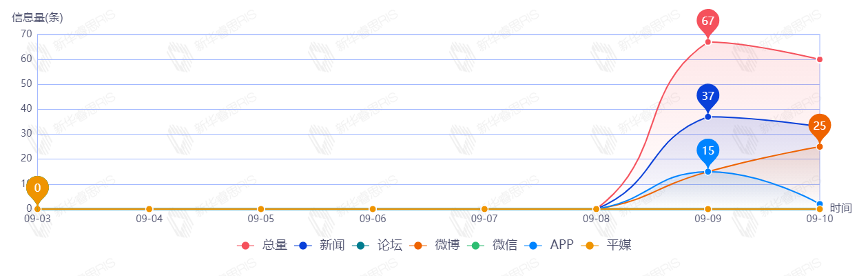The image size is (868, 276).
Task: Toggle the 总量 legend series
Action: pyautogui.click(x=262, y=245)
